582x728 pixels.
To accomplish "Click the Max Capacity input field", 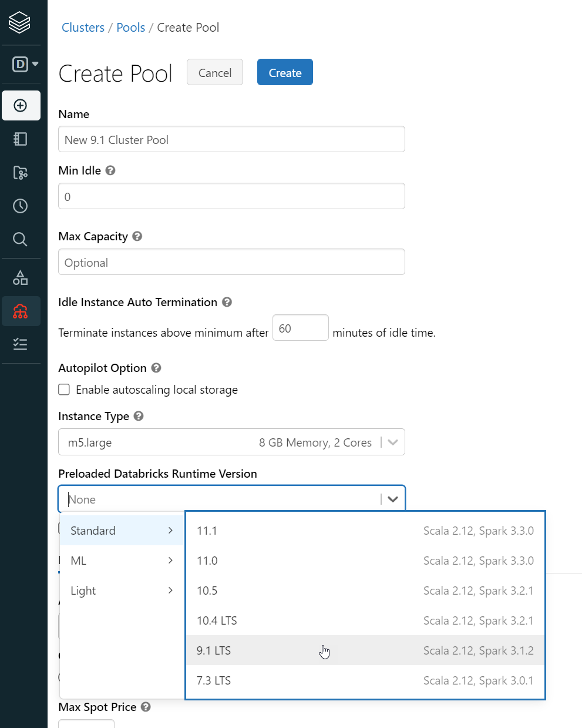I will tap(231, 262).
